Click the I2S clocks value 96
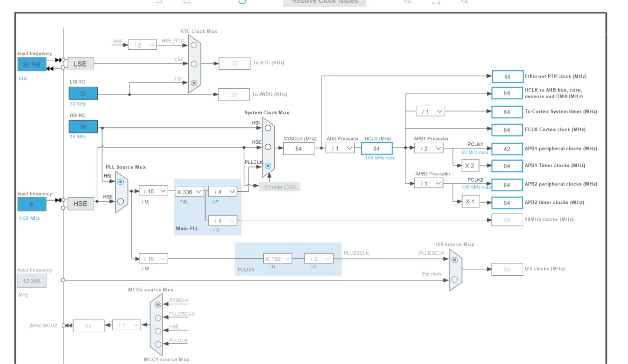Viewport: 628px width, 364px height. tap(507, 269)
